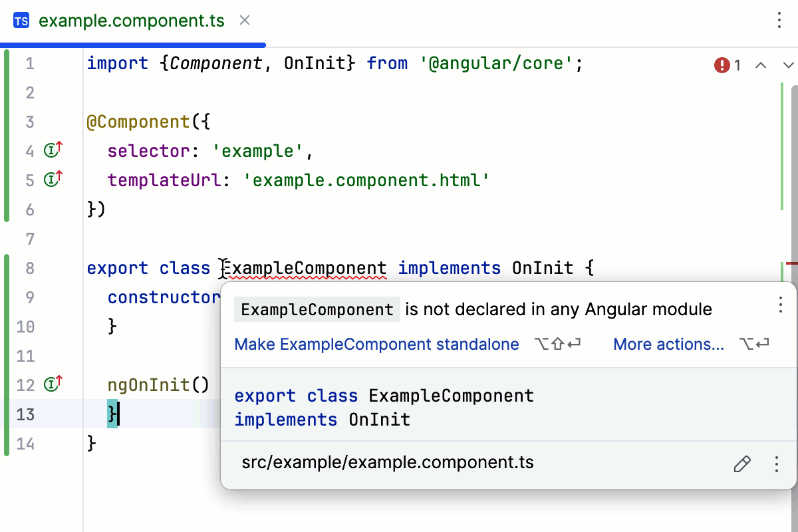Select the example.component.ts tab
The image size is (798, 532).
coord(132,20)
